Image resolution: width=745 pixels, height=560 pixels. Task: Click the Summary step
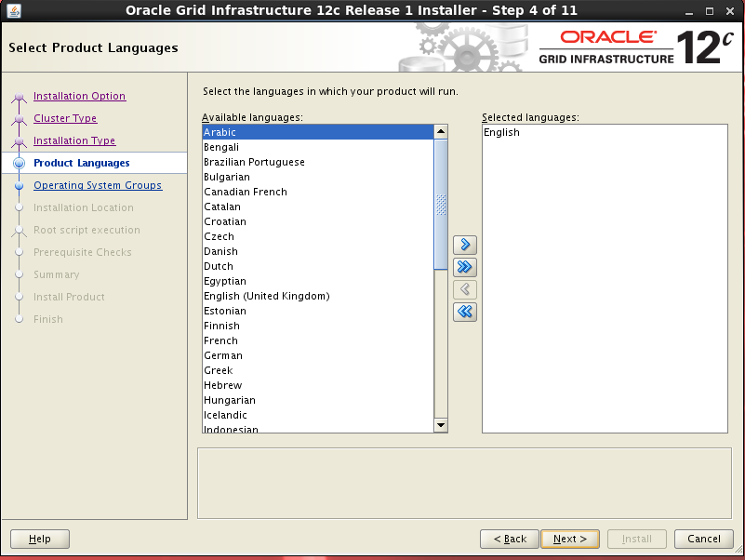click(x=56, y=274)
